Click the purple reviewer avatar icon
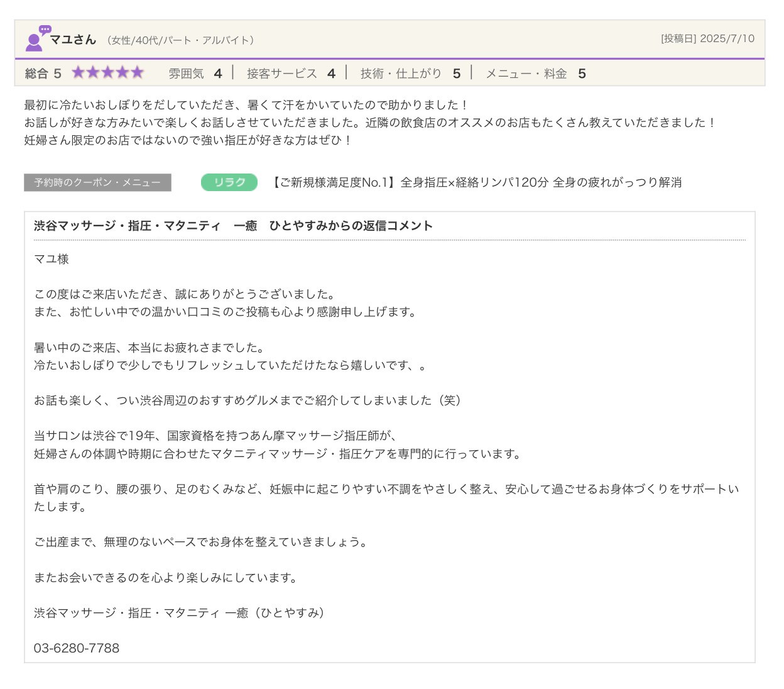This screenshot has height=689, width=784. (35, 39)
